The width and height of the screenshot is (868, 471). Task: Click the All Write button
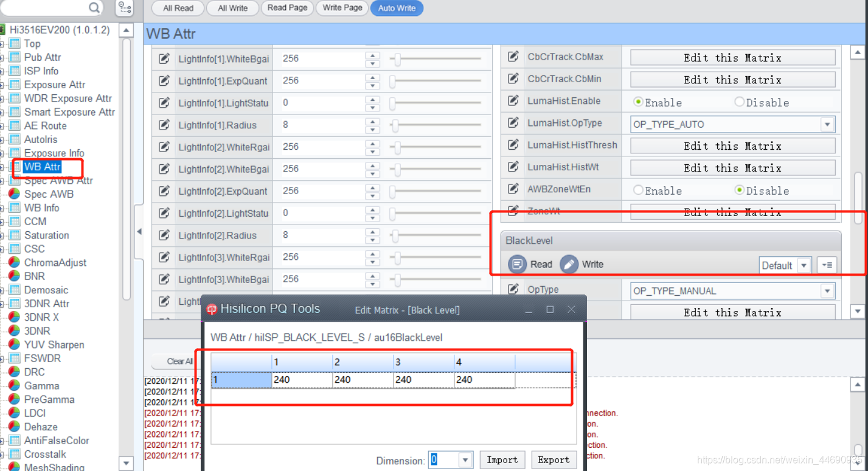[233, 9]
